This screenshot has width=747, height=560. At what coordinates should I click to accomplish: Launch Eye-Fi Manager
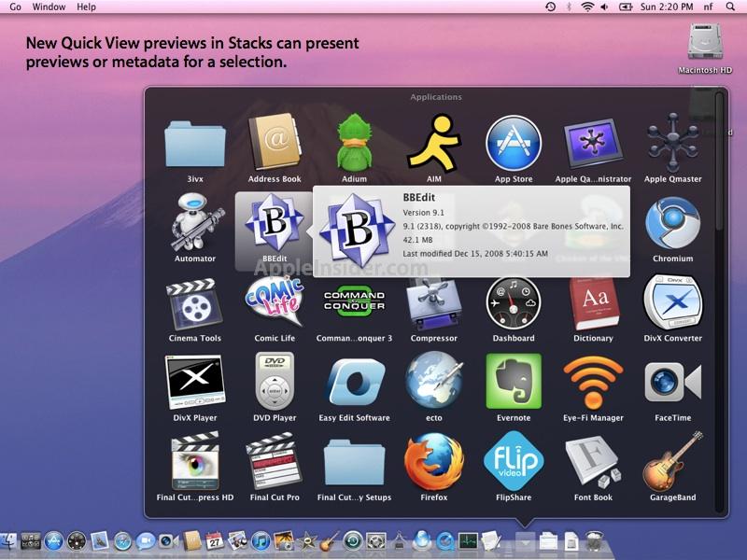click(x=593, y=383)
